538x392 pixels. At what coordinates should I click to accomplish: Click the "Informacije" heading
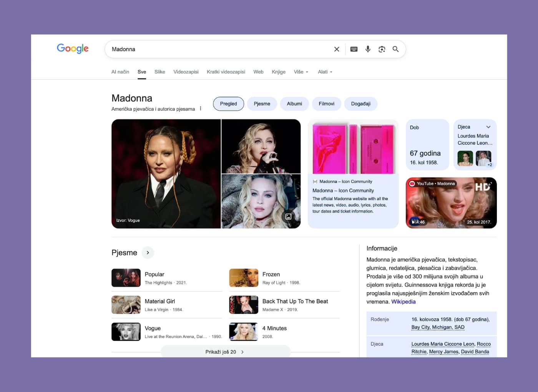(x=382, y=248)
